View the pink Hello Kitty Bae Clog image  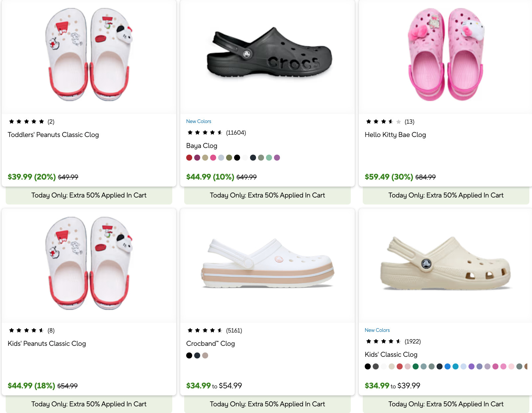[446, 55]
